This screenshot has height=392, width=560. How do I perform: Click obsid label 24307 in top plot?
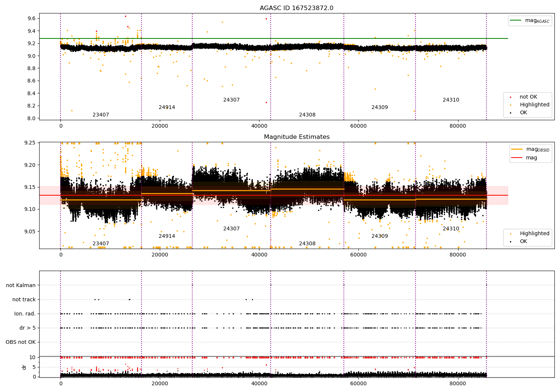coord(231,100)
